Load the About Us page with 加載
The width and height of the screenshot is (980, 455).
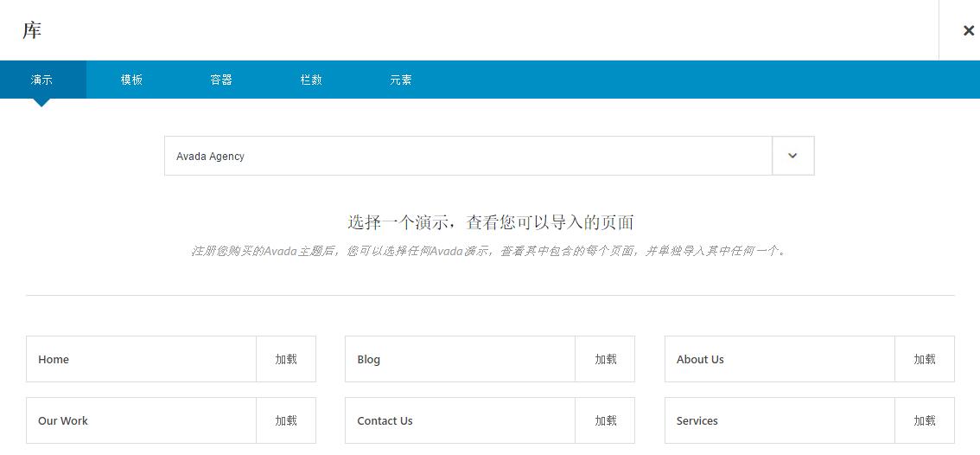point(925,359)
